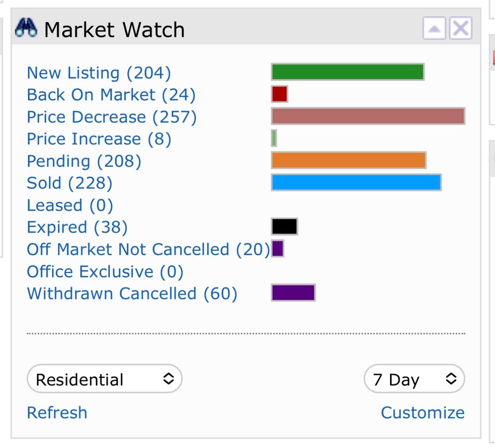Viewport: 495px width, 448px height.
Task: Open Withdrawn Cancelled (60) listings
Action: point(132,294)
